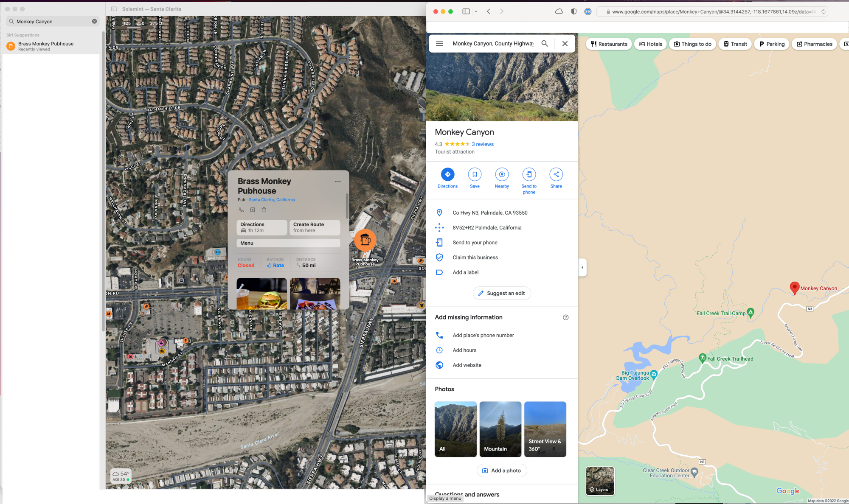849x504 pixels.
Task: Filter map by Restaurants
Action: coord(609,44)
